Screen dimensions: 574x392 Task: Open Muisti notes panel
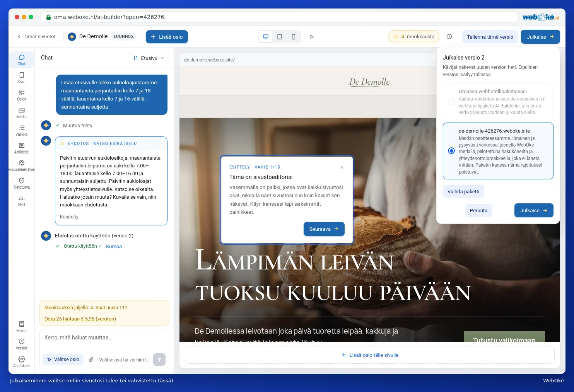coord(21,327)
